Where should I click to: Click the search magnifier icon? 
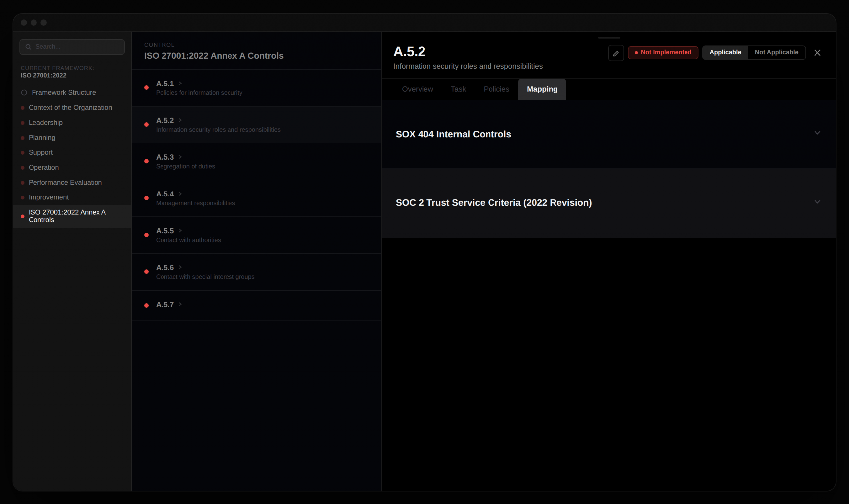tap(28, 47)
